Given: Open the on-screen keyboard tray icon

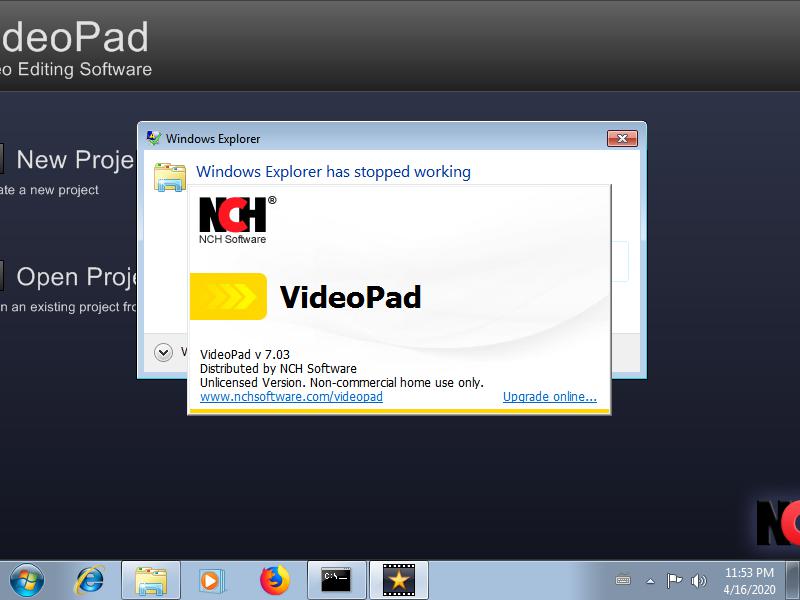Looking at the screenshot, I should pyautogui.click(x=623, y=580).
